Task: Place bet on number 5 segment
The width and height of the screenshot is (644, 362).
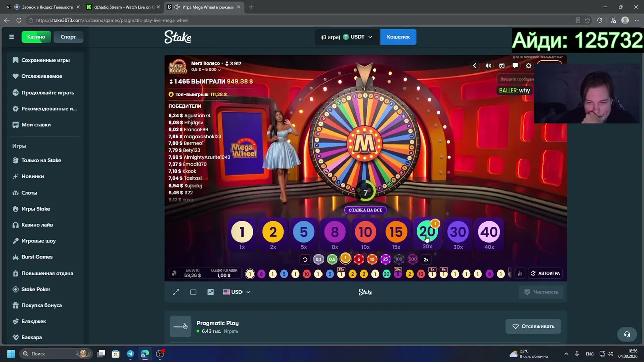Action: click(304, 232)
